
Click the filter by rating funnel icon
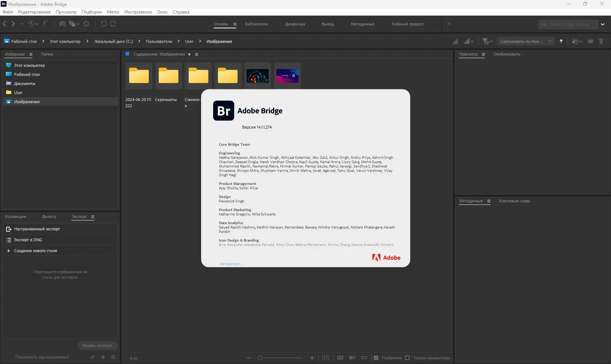pyautogui.click(x=486, y=41)
